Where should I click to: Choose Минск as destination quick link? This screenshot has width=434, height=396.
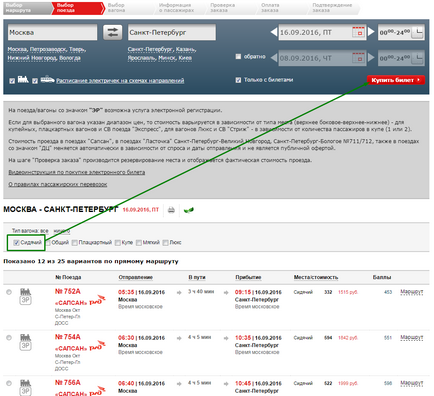(x=166, y=58)
